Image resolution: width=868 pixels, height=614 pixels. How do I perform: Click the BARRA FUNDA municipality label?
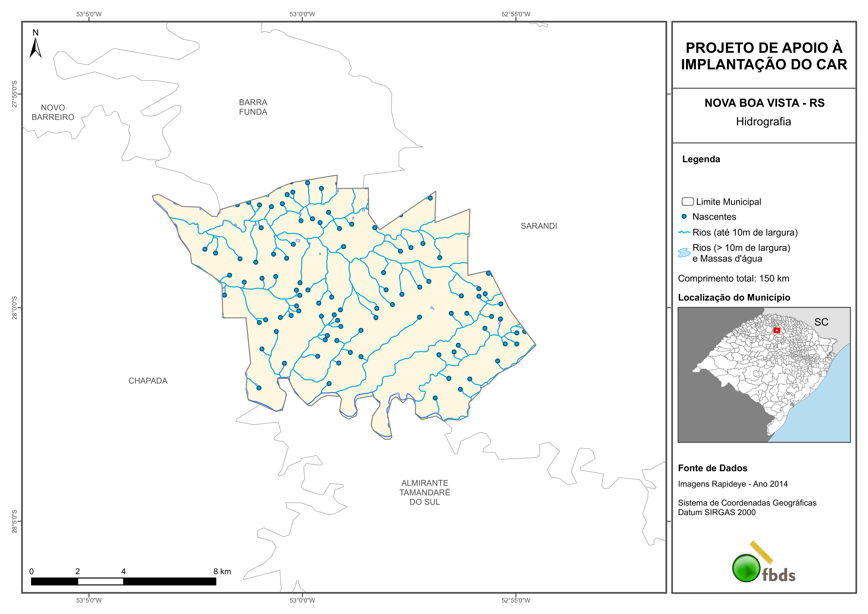253,107
